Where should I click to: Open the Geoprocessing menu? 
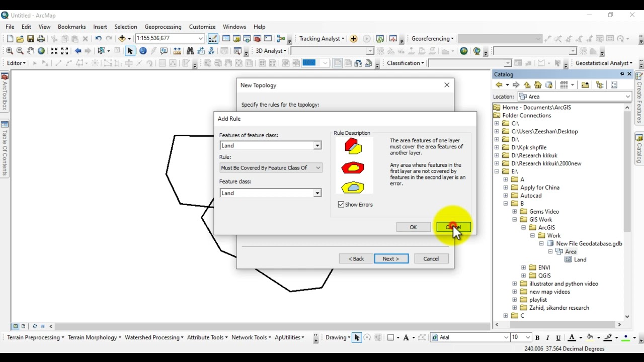pyautogui.click(x=163, y=27)
